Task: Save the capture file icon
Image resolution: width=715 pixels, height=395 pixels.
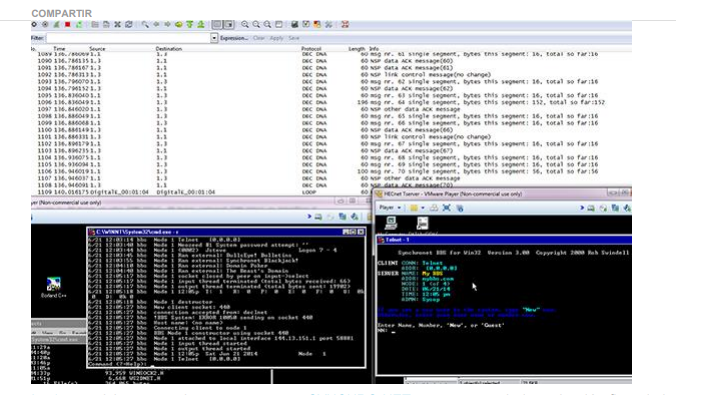Action: [x=106, y=25]
